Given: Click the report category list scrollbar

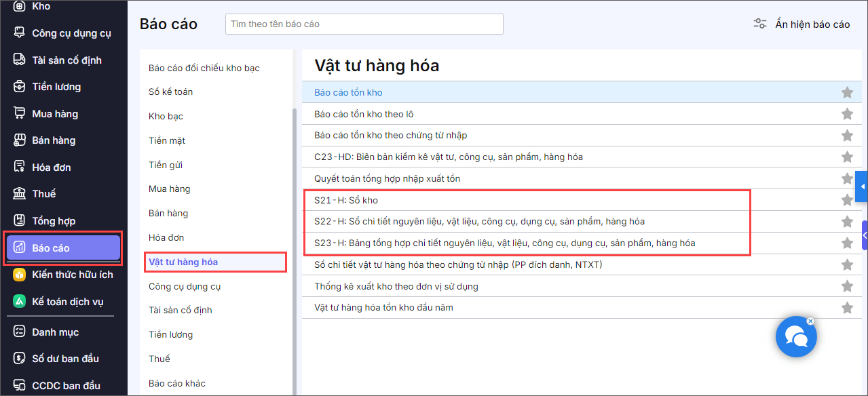Looking at the screenshot, I should click(x=294, y=251).
